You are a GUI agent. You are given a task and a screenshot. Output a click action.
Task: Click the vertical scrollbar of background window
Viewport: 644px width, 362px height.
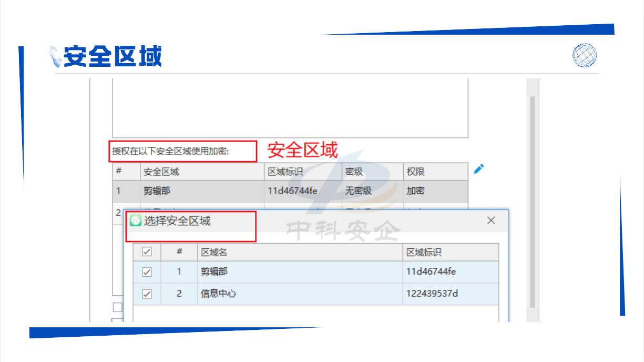pyautogui.click(x=533, y=202)
